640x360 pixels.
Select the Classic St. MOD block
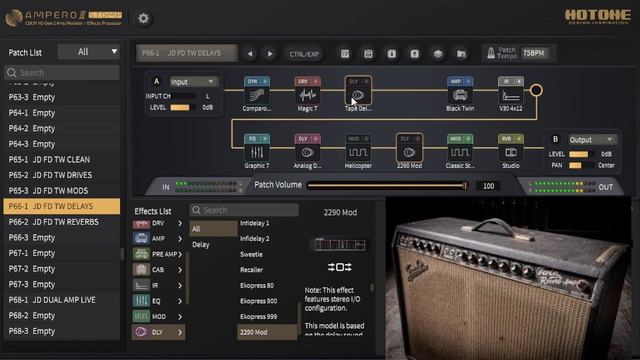[460, 152]
